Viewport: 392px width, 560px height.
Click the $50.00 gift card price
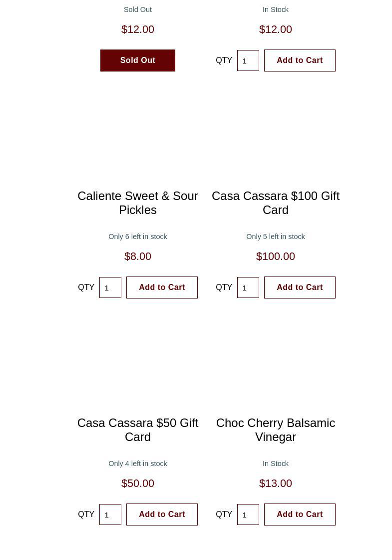pyautogui.click(x=137, y=483)
